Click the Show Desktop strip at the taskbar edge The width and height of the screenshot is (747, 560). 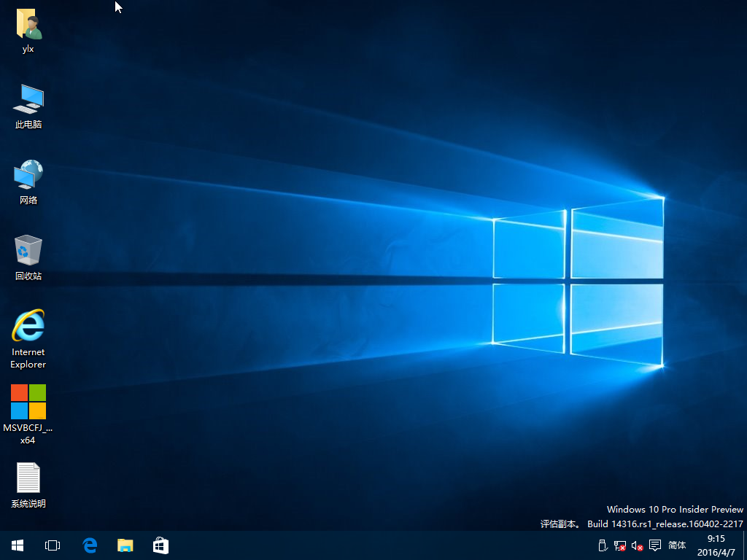tap(744, 545)
